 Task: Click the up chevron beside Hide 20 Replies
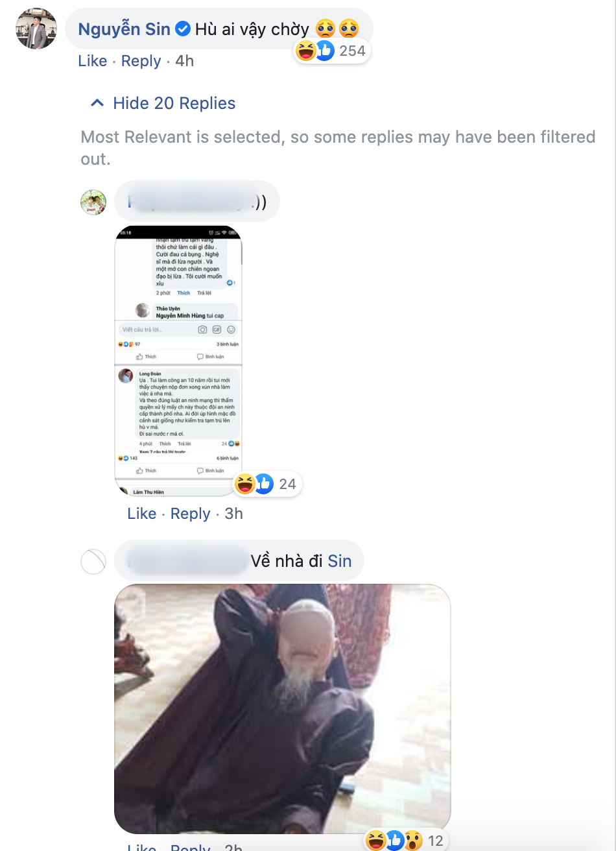click(x=97, y=103)
